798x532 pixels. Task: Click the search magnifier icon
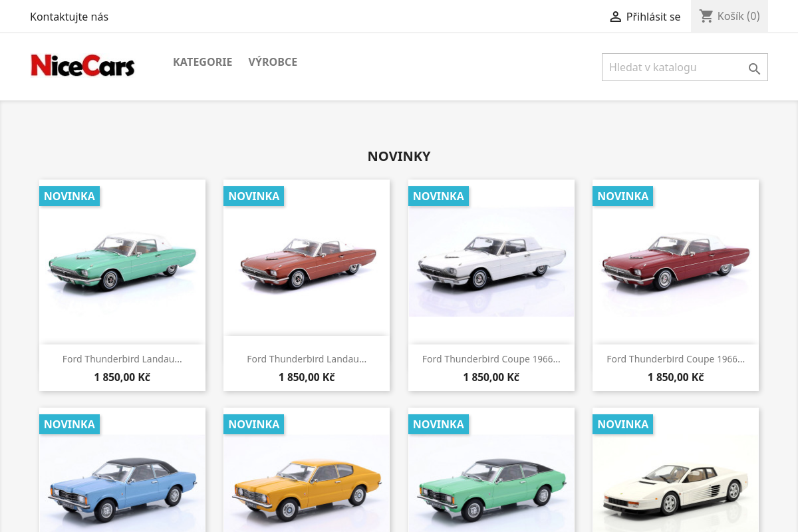[x=754, y=68]
